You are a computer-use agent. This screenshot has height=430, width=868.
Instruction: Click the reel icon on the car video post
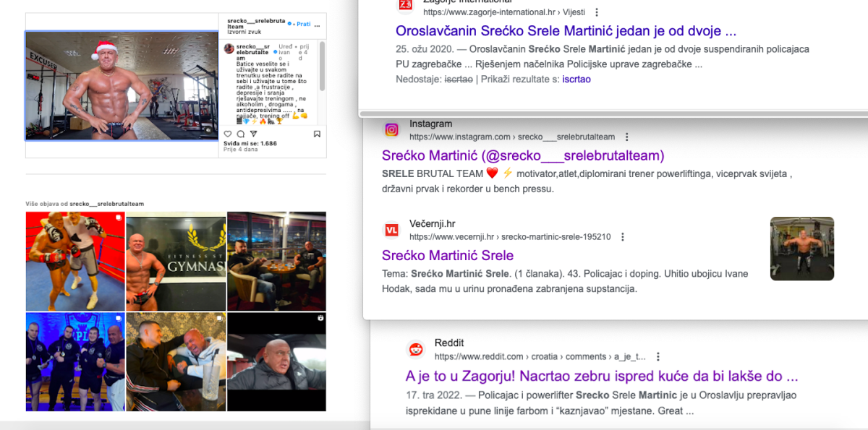point(320,318)
